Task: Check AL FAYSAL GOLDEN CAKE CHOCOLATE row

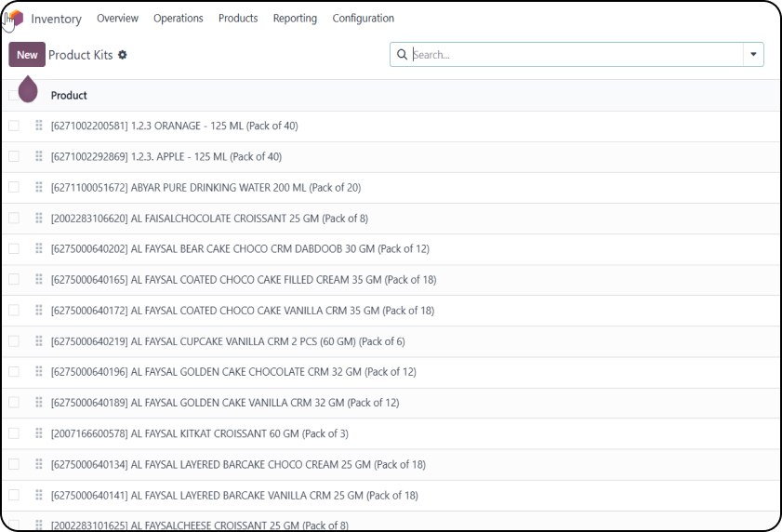Action: [x=14, y=372]
